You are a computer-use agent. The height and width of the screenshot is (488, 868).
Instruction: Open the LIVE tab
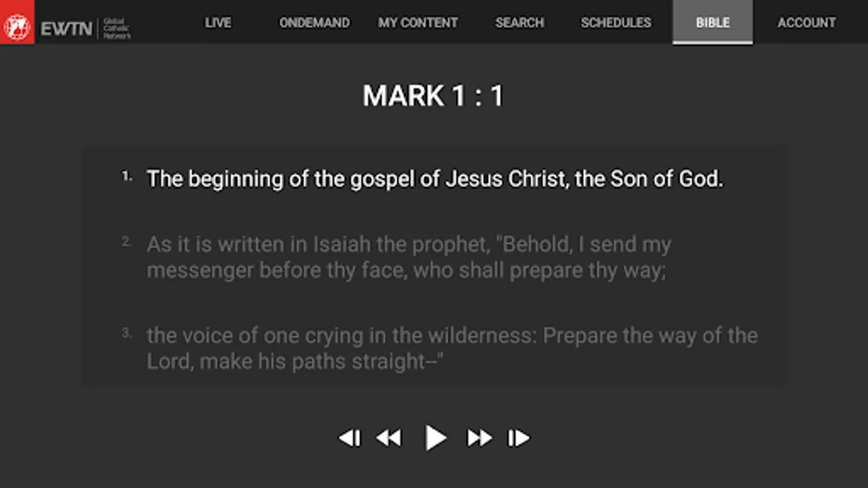(218, 23)
